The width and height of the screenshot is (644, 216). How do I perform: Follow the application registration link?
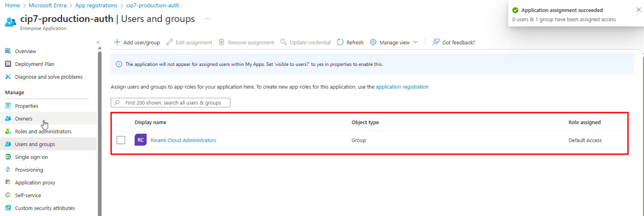click(402, 87)
